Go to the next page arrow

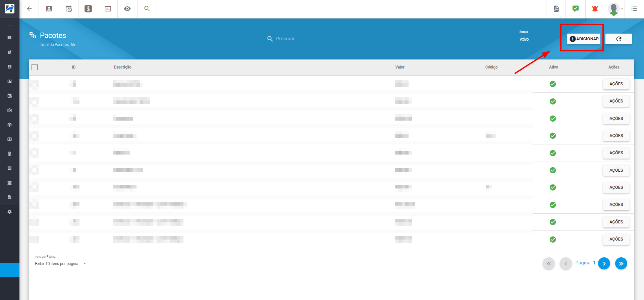pyautogui.click(x=604, y=264)
